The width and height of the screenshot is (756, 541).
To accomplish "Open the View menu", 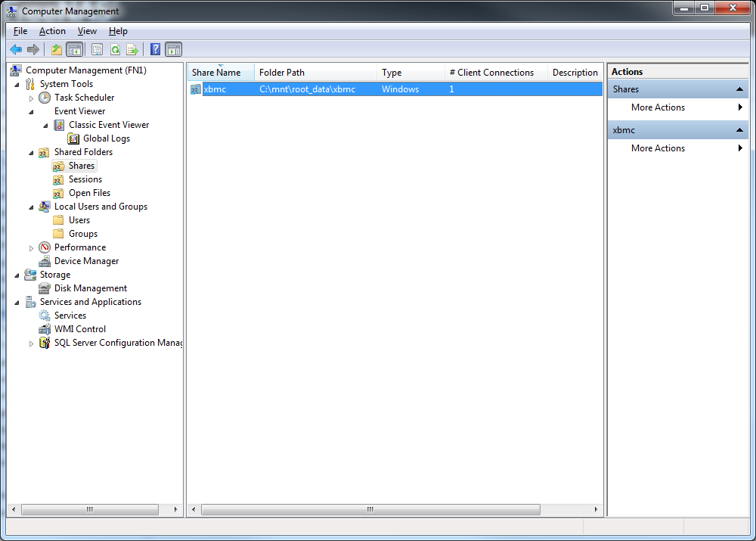I will (87, 31).
